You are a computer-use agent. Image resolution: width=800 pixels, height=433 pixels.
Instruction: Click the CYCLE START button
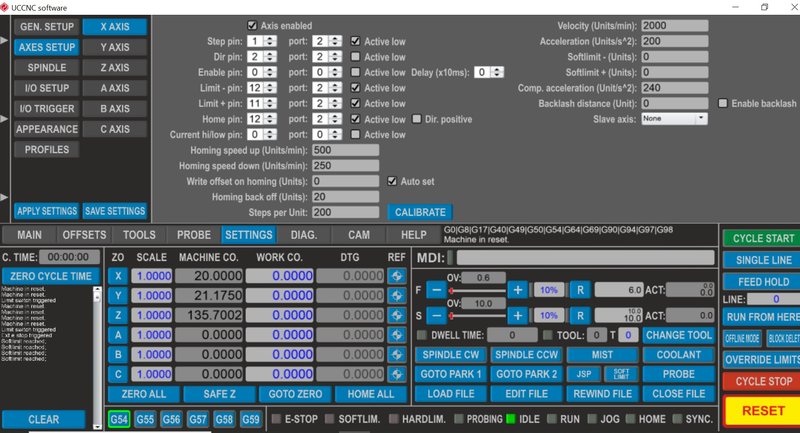point(763,238)
